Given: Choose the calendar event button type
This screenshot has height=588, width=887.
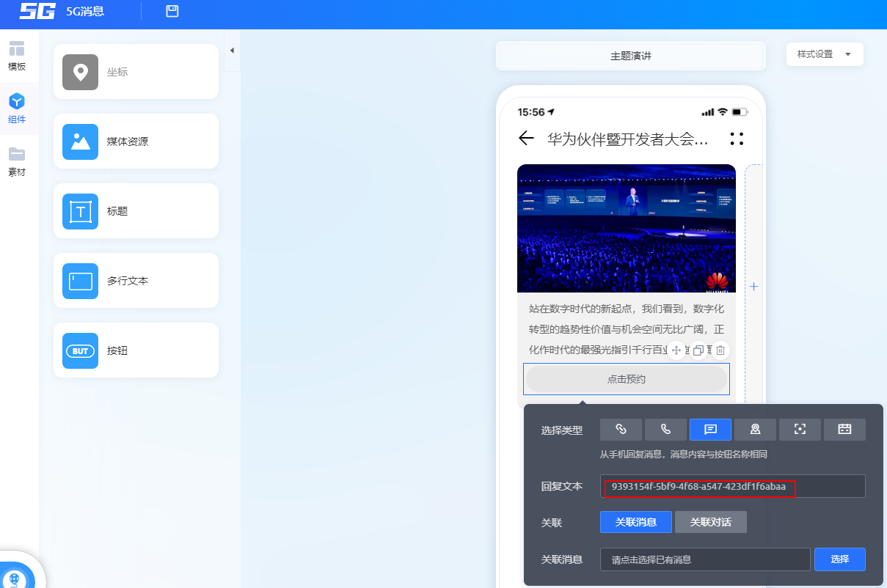Looking at the screenshot, I should (844, 430).
